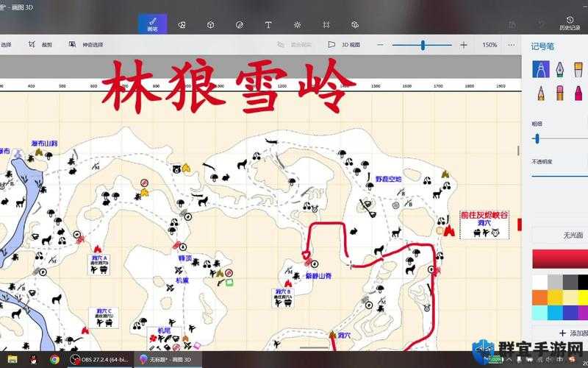Image resolution: width=588 pixels, height=368 pixels.
Task: Pick the light gray swatch
Action: pos(555,283)
